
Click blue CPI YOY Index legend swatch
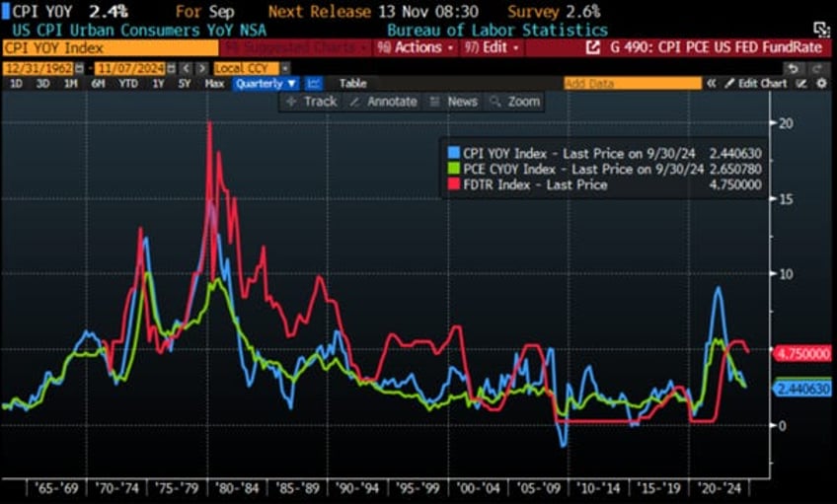pyautogui.click(x=454, y=153)
